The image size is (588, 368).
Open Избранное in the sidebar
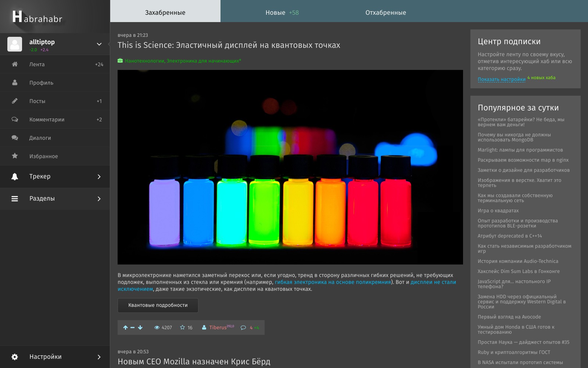click(55, 156)
